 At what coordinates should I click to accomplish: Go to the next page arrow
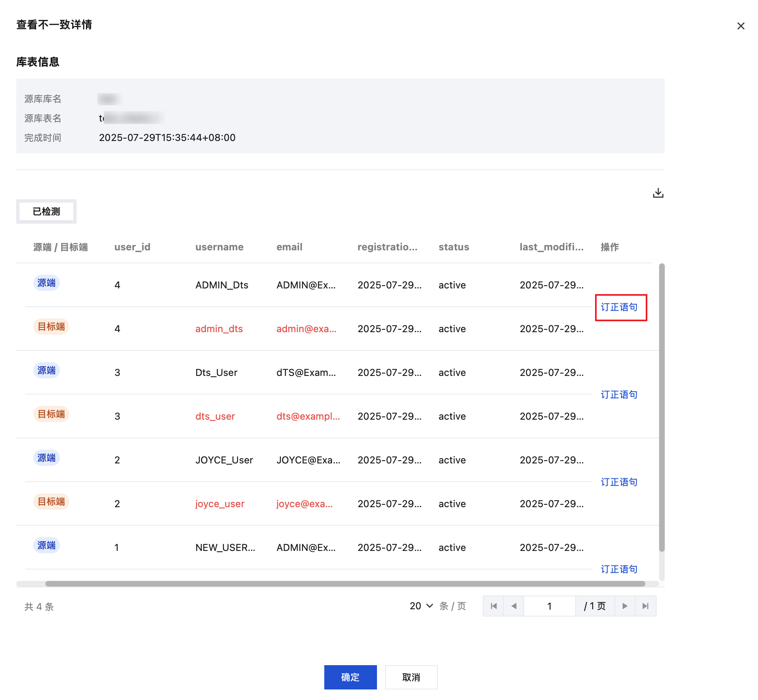625,606
